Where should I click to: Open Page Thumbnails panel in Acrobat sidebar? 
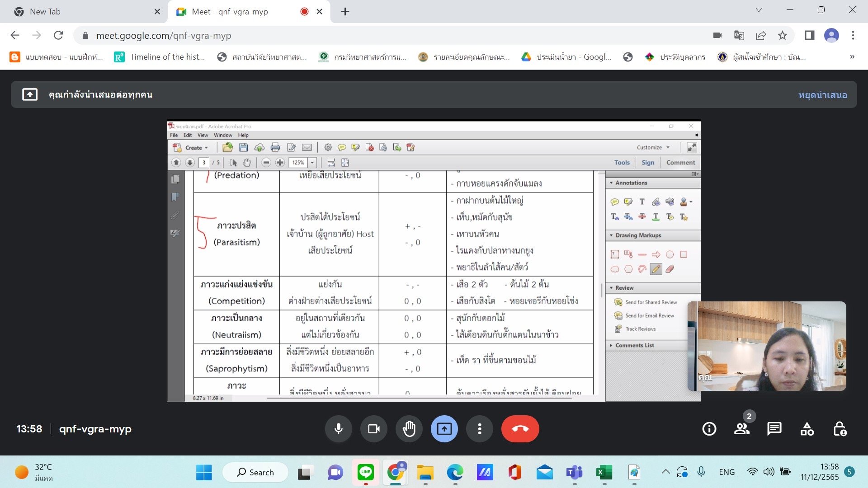175,179
